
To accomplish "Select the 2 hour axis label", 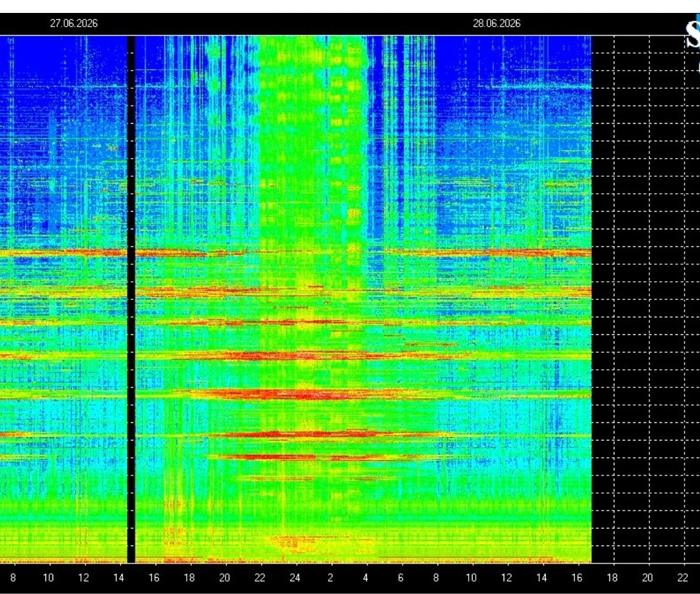I will pyautogui.click(x=330, y=578).
